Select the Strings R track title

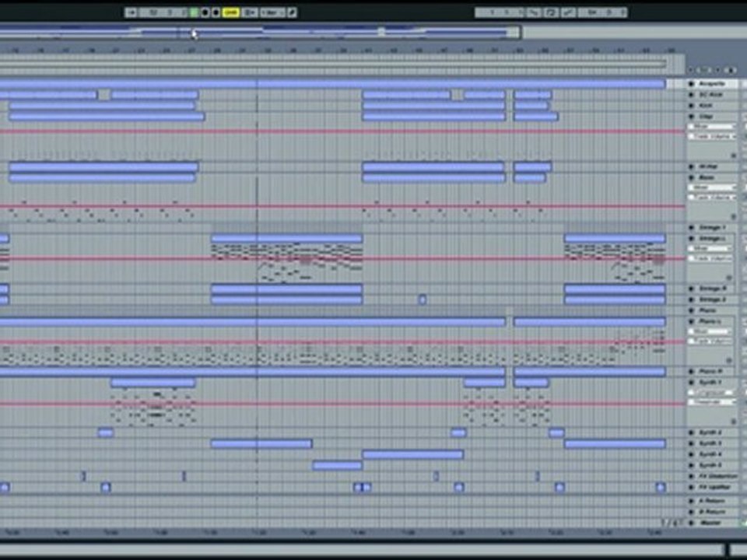point(712,289)
